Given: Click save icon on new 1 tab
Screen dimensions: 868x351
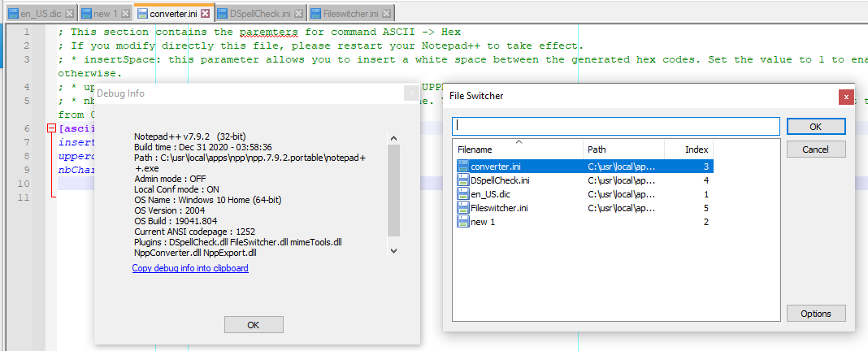Looking at the screenshot, I should (86, 13).
